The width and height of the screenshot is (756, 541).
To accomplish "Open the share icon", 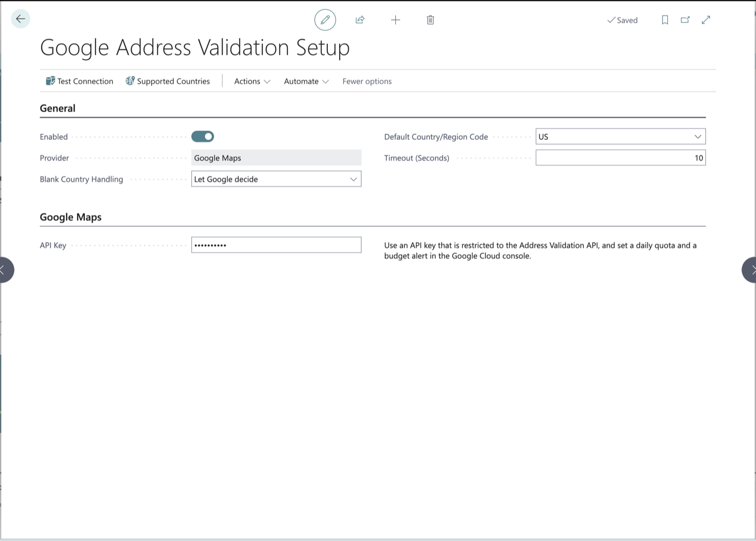I will [x=360, y=20].
